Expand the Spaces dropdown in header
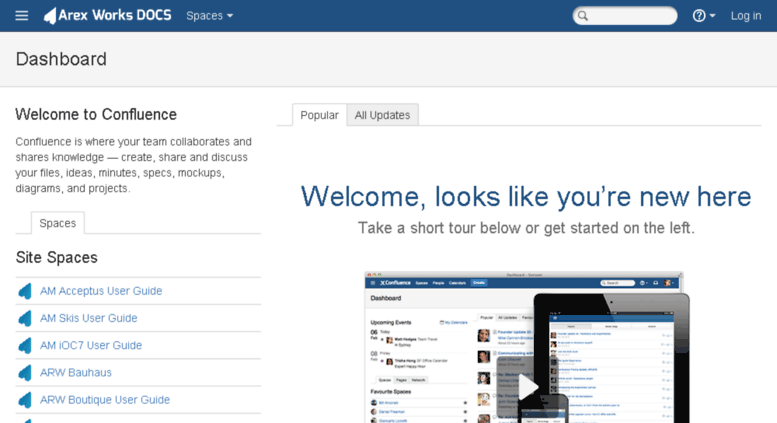Screen dimensions: 777x423 210,16
